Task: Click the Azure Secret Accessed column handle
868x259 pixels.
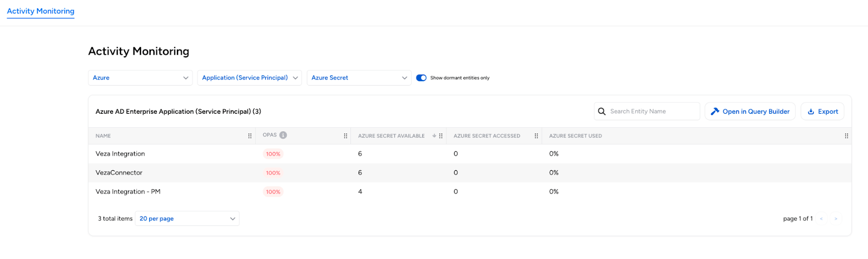Action: pyautogui.click(x=536, y=136)
